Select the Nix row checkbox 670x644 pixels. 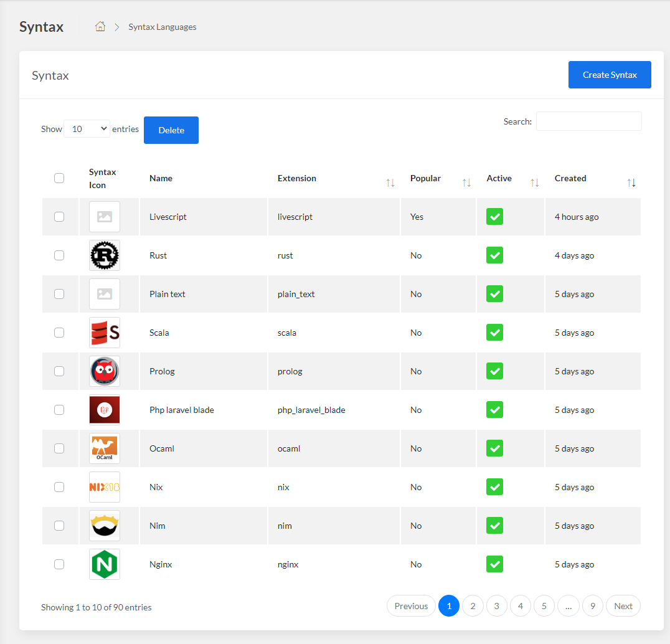(x=59, y=487)
